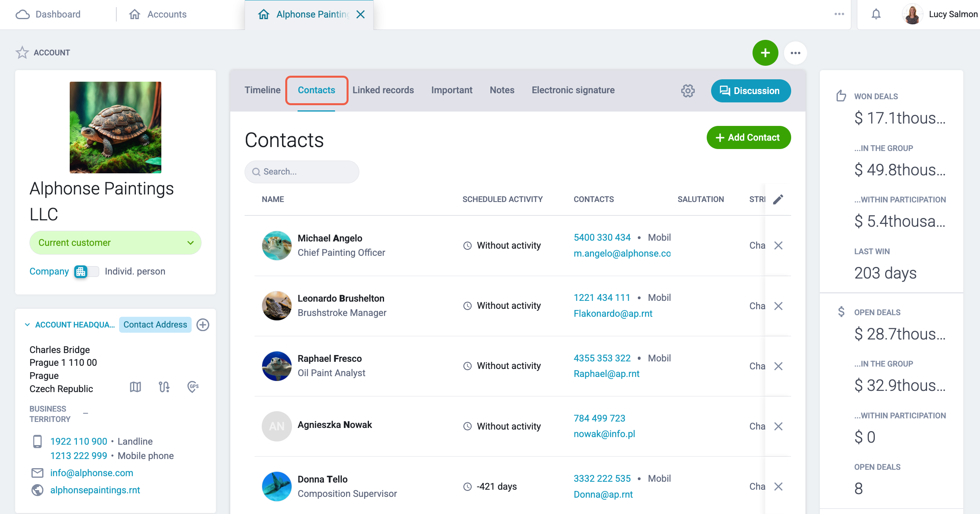Click the route navigation icon beside address
980x514 pixels.
(164, 386)
